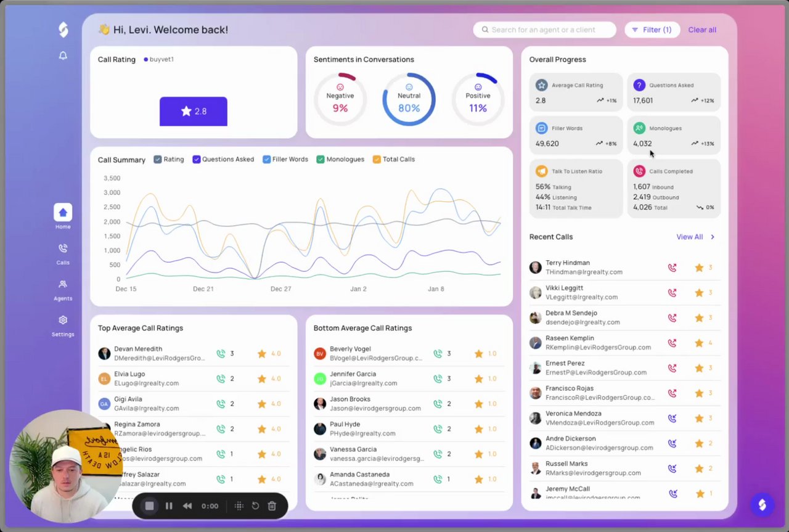Go to Home in sidebar
Image resolution: width=789 pixels, height=532 pixels.
(63, 216)
